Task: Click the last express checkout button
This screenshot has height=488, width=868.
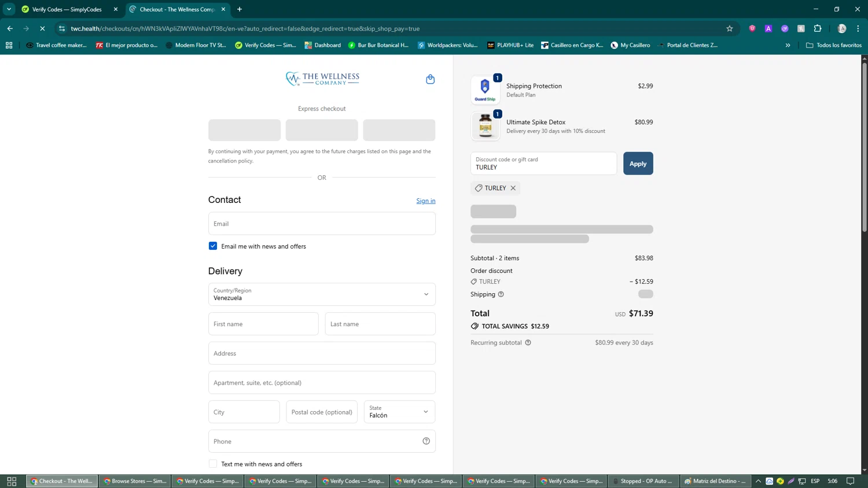Action: click(399, 130)
